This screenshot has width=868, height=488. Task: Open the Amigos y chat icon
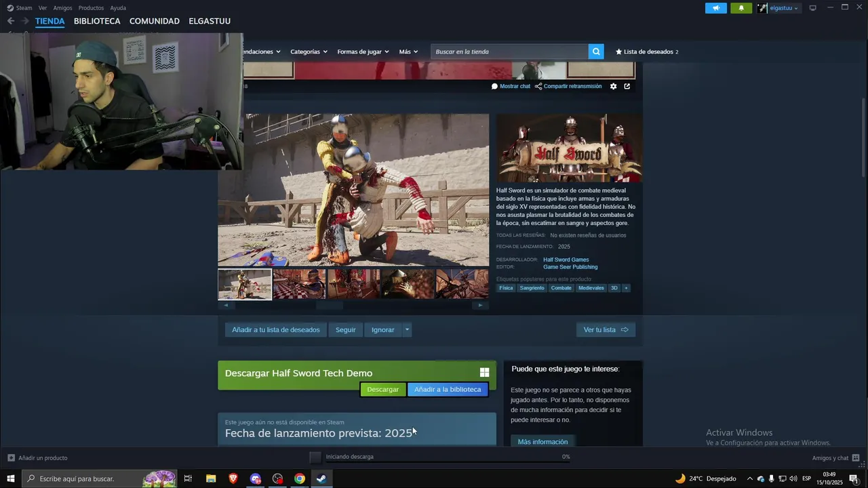point(856,457)
